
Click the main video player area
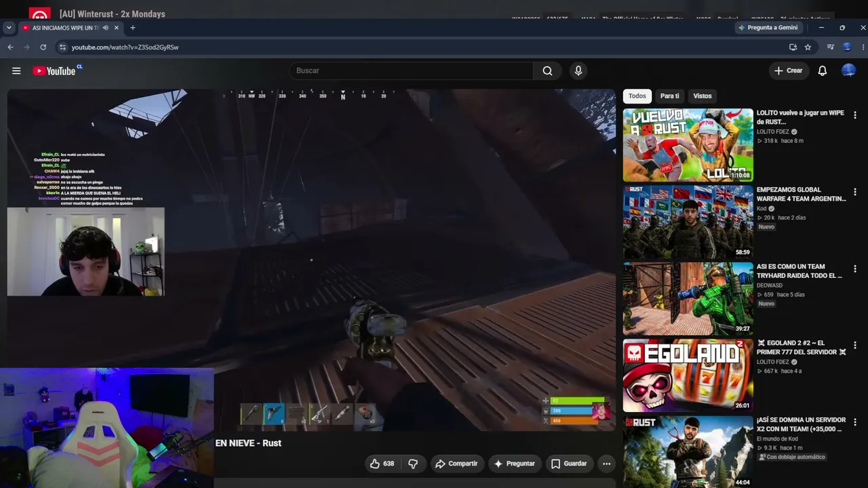point(311,260)
